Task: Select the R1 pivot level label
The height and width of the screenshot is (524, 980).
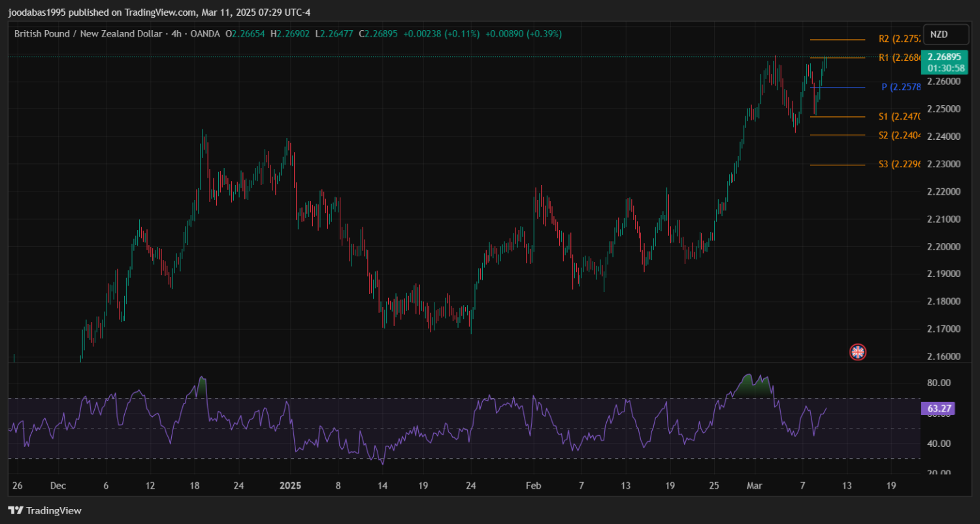Action: click(x=900, y=57)
